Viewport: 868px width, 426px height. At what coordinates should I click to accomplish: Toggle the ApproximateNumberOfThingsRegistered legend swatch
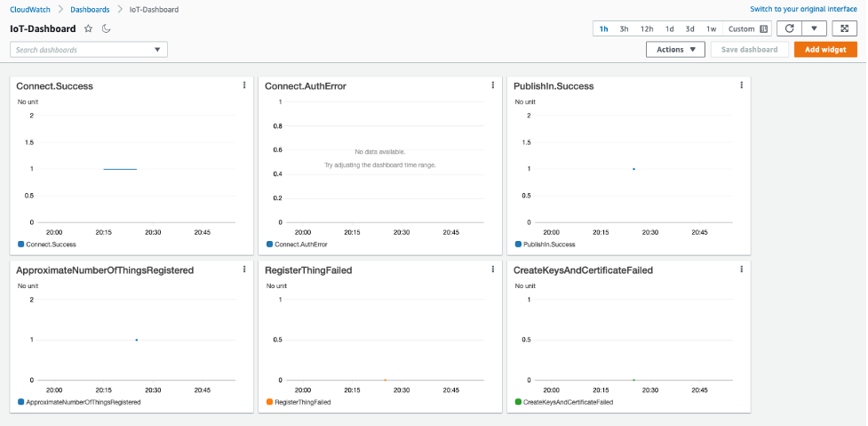(21, 402)
